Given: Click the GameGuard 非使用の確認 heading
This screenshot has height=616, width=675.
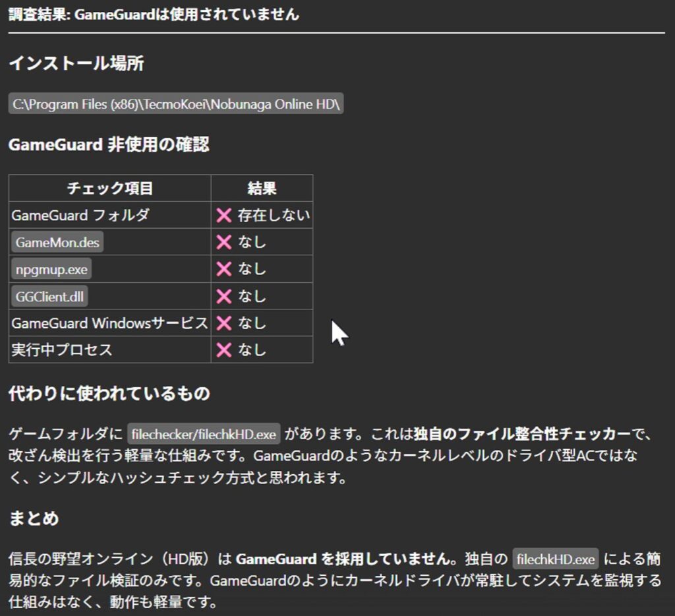Looking at the screenshot, I should click(x=109, y=145).
